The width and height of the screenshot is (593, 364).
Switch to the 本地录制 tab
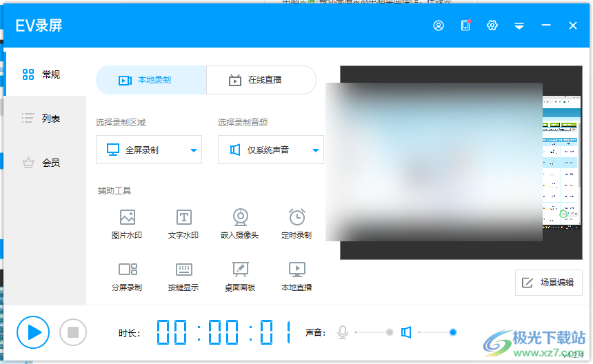point(151,80)
